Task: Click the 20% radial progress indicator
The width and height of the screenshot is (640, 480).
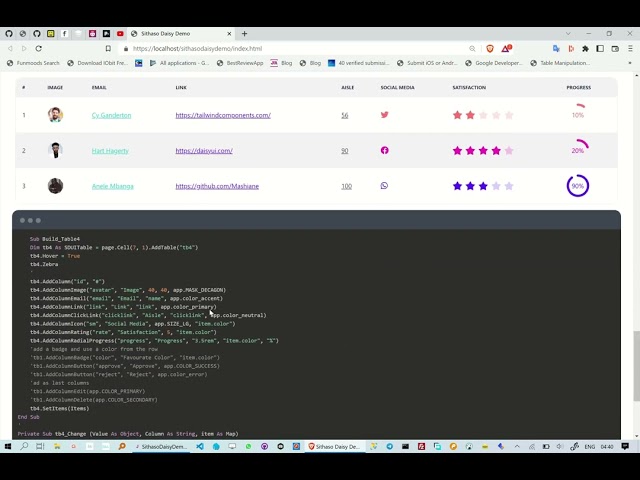Action: pos(578,150)
